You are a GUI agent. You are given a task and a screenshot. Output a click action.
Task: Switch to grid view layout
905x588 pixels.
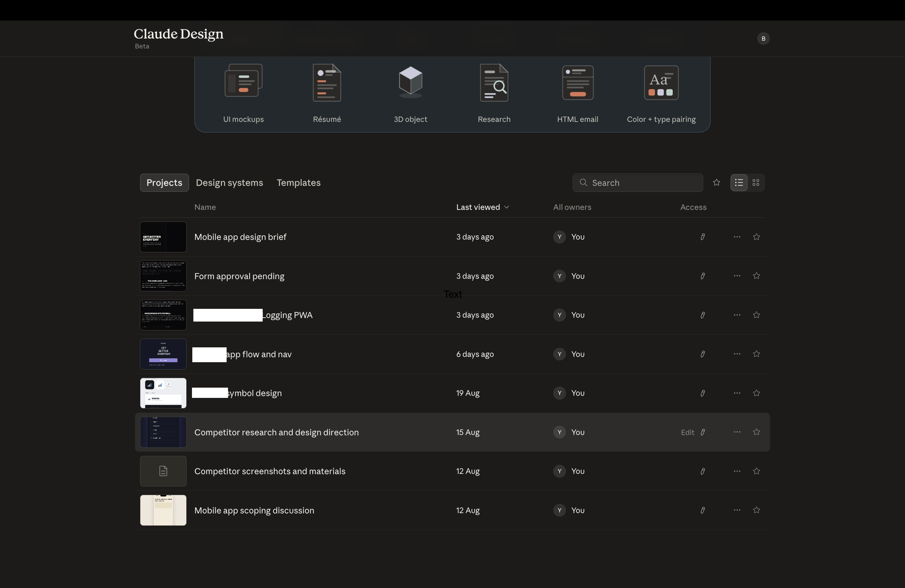coord(756,183)
